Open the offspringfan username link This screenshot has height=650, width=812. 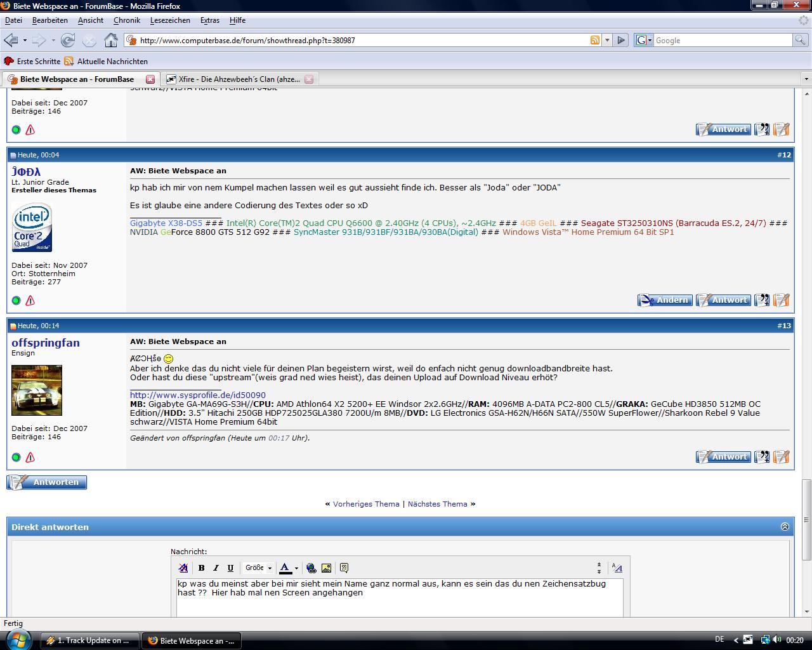click(x=46, y=343)
